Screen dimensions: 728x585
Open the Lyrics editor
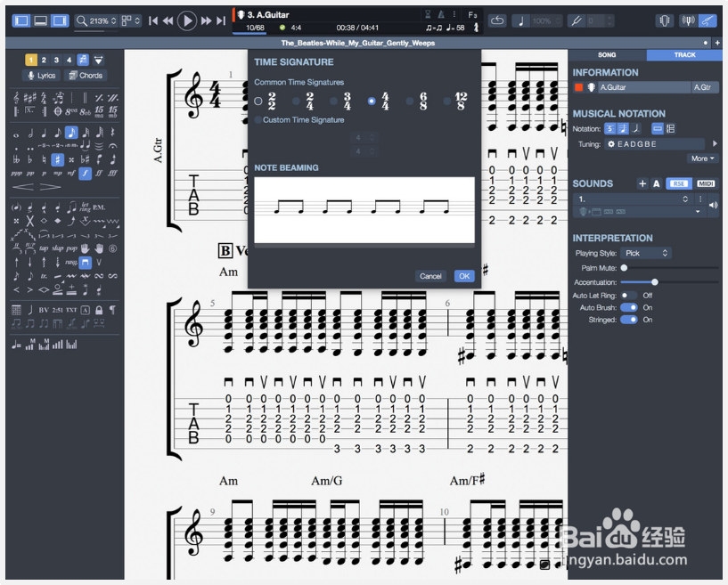tap(41, 75)
